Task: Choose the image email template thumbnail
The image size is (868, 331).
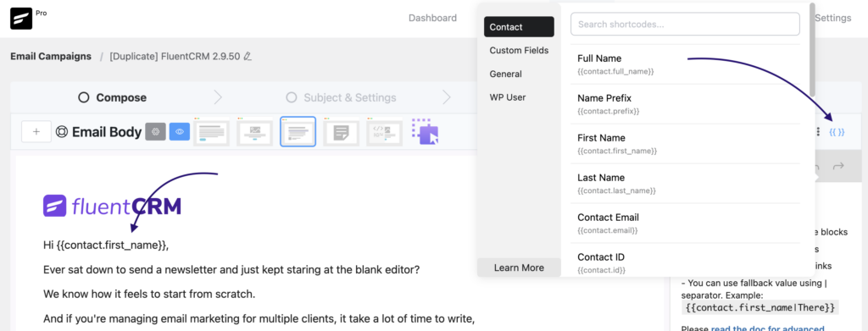Action: coord(254,132)
